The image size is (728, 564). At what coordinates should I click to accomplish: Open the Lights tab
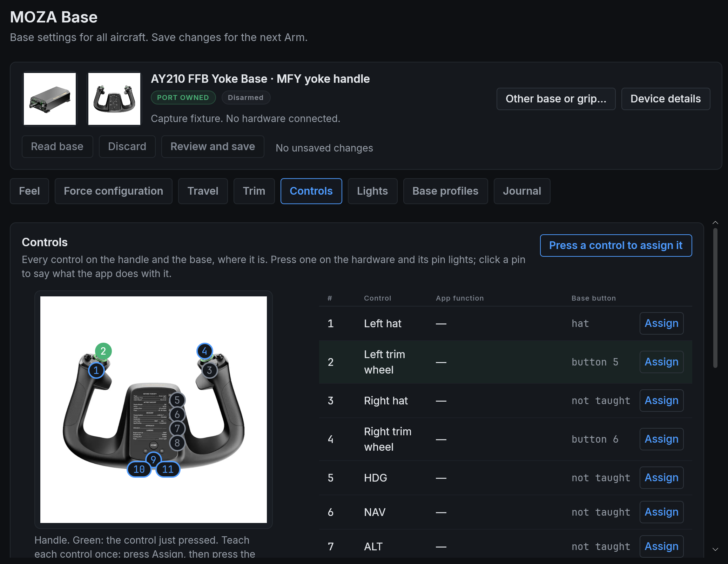point(373,191)
